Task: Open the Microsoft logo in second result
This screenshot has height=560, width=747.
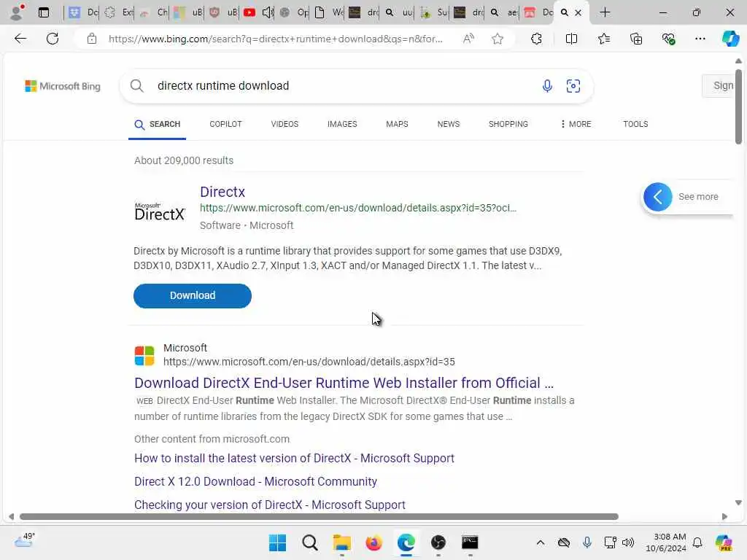Action: 144,356
